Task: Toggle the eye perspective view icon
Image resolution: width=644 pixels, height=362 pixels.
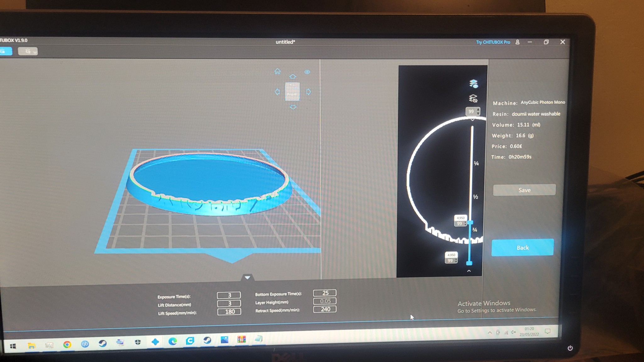Action: click(307, 72)
